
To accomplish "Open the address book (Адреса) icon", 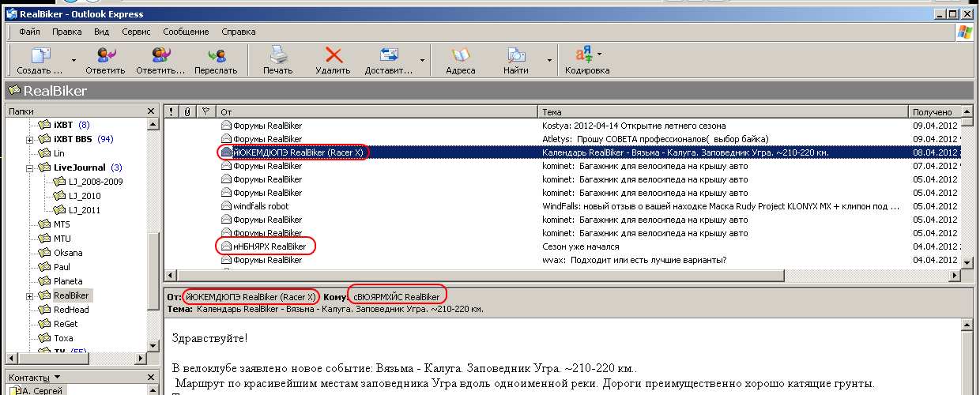I will click(x=461, y=55).
